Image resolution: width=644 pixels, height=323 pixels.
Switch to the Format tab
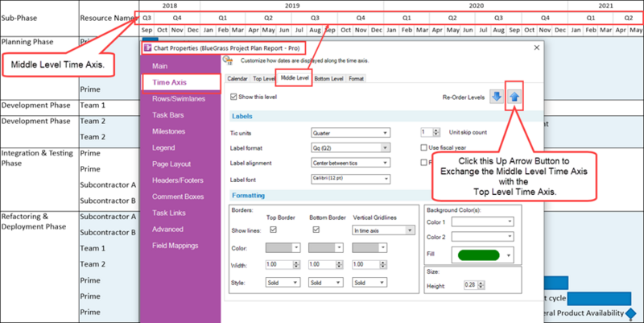click(356, 79)
